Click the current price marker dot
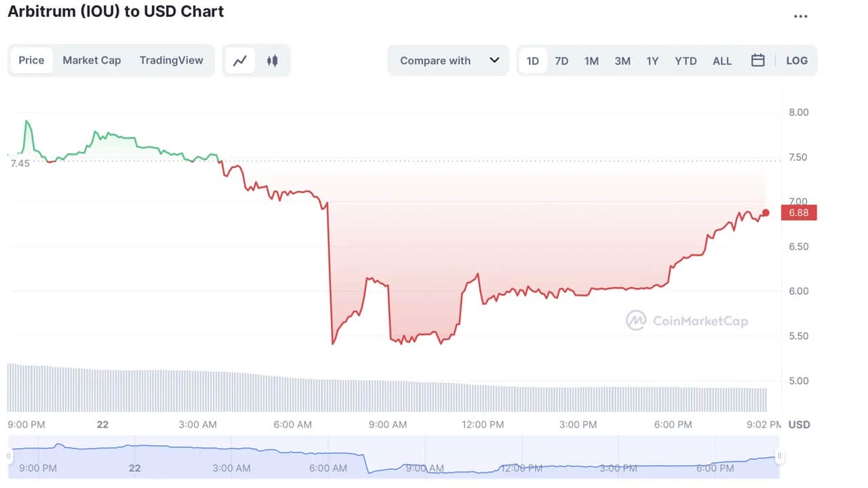The width and height of the screenshot is (868, 488). click(x=766, y=213)
